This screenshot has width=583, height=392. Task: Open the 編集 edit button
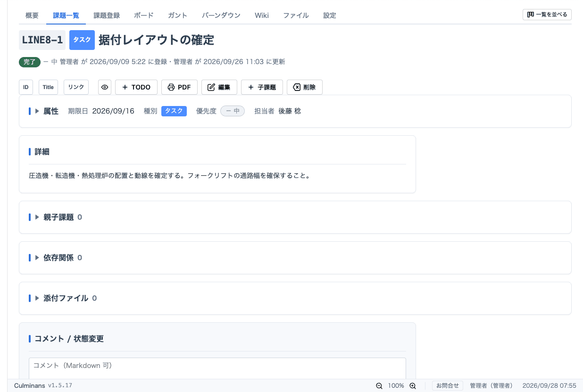point(219,87)
